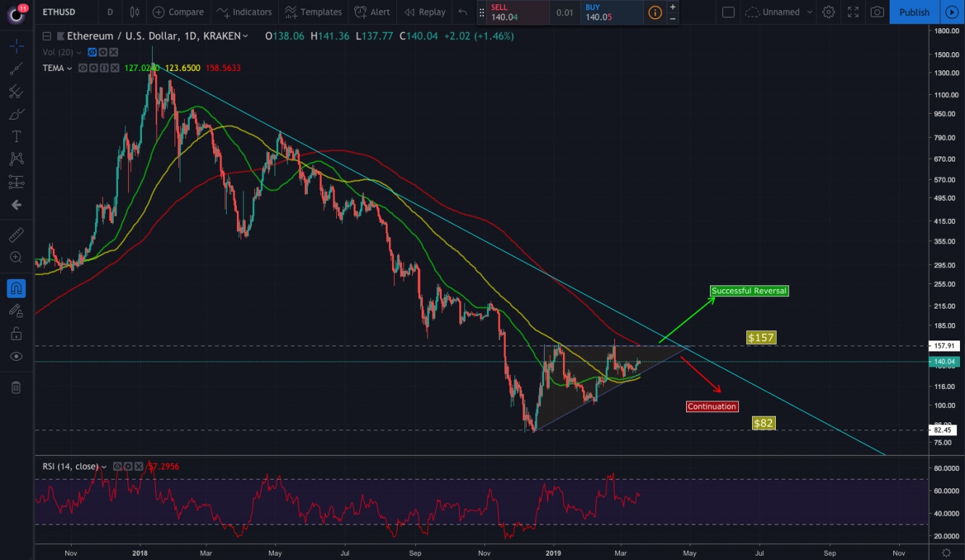Open the D timeframe interval selector
The height and width of the screenshot is (560, 965).
coord(110,12)
